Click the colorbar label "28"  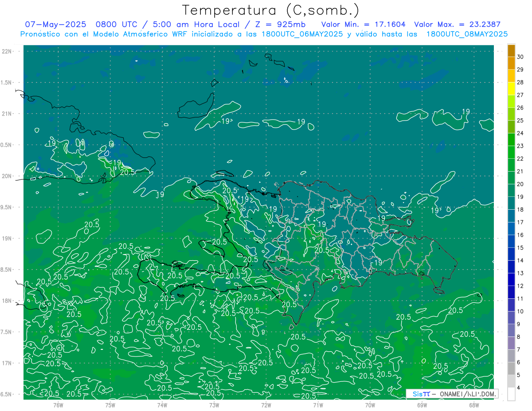tap(520, 82)
